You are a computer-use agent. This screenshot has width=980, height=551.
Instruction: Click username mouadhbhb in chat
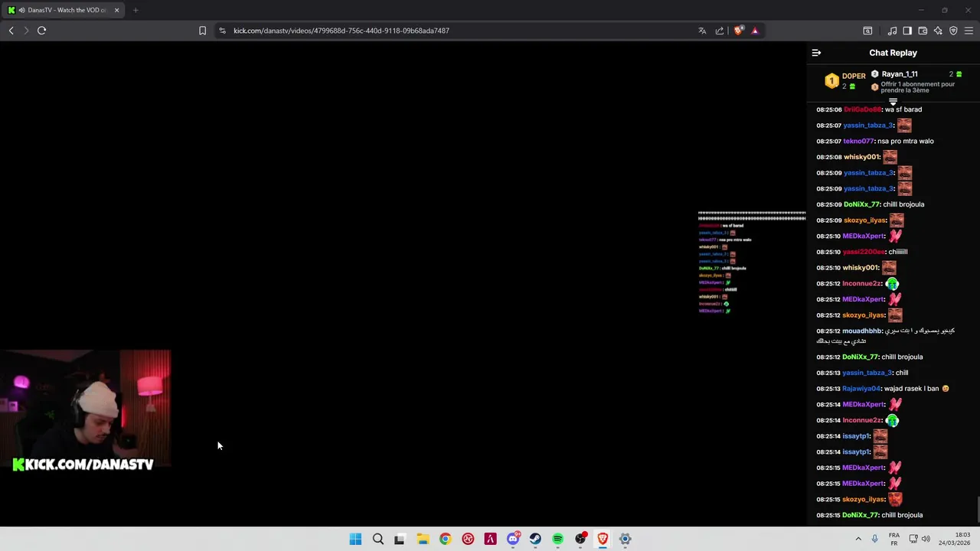tap(862, 331)
